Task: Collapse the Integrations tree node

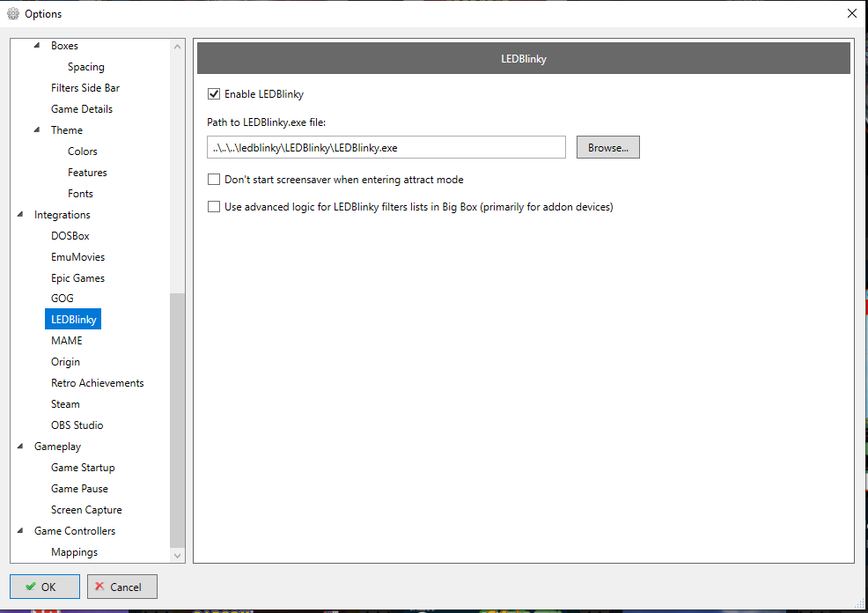Action: [20, 214]
